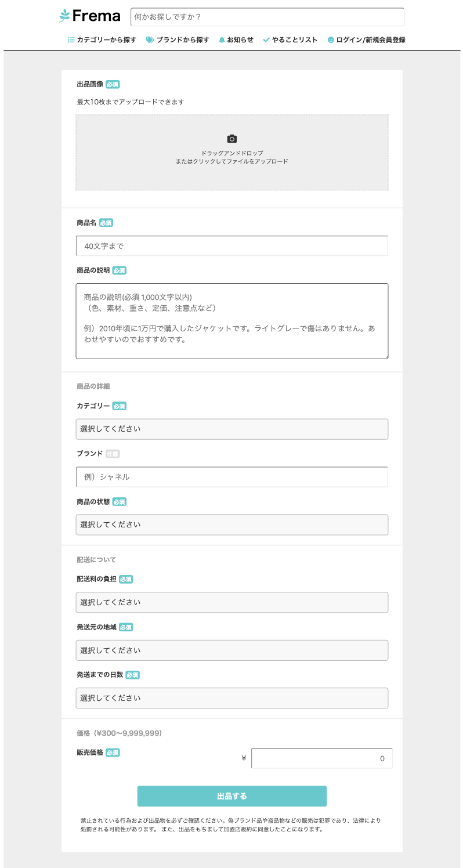Focus the 販売価格 price input
463x868 pixels.
[x=321, y=758]
